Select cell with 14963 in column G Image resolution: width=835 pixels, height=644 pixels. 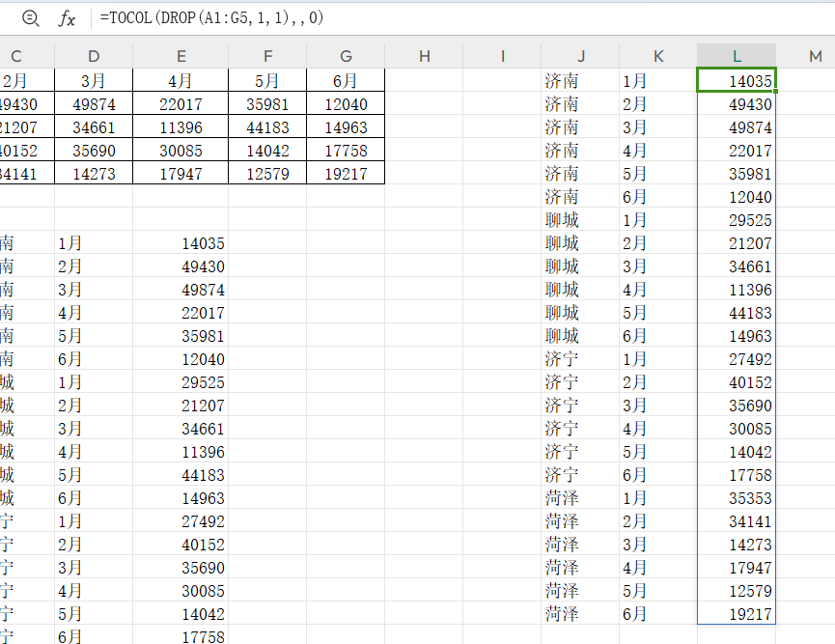click(x=346, y=126)
